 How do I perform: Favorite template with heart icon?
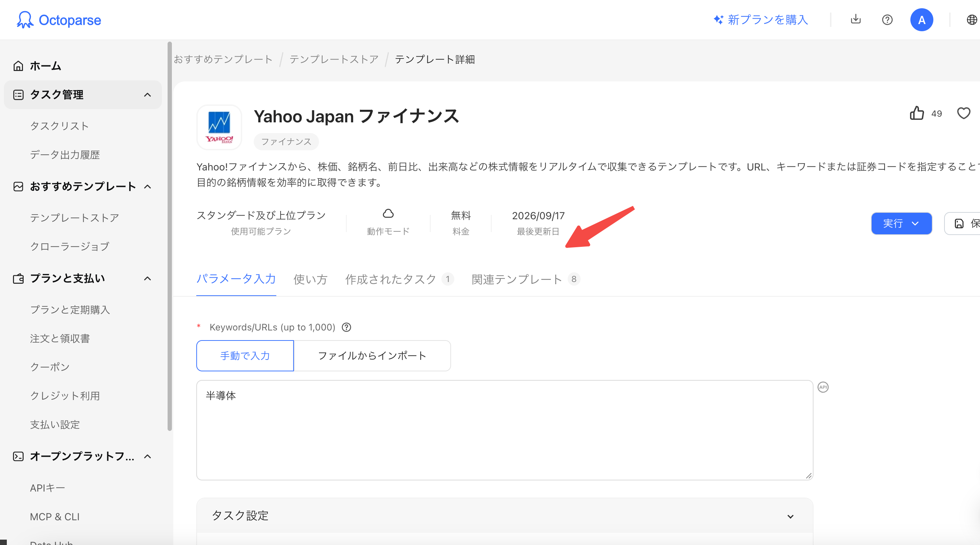(963, 113)
